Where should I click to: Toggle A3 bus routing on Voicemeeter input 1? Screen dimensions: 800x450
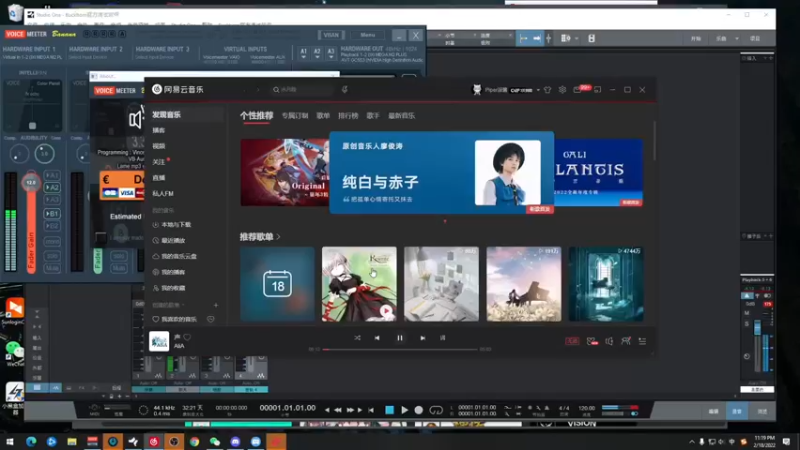click(x=52, y=199)
